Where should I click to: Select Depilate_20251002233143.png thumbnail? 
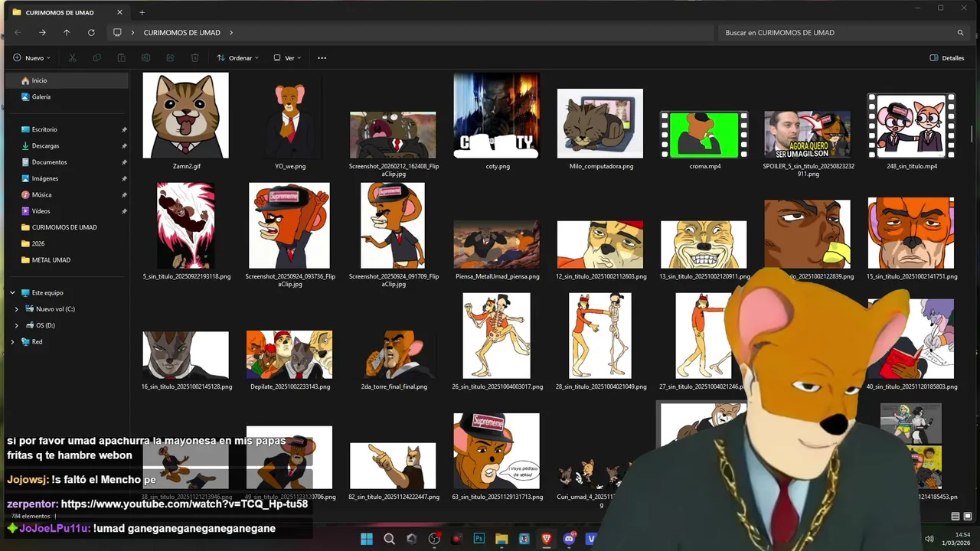289,354
